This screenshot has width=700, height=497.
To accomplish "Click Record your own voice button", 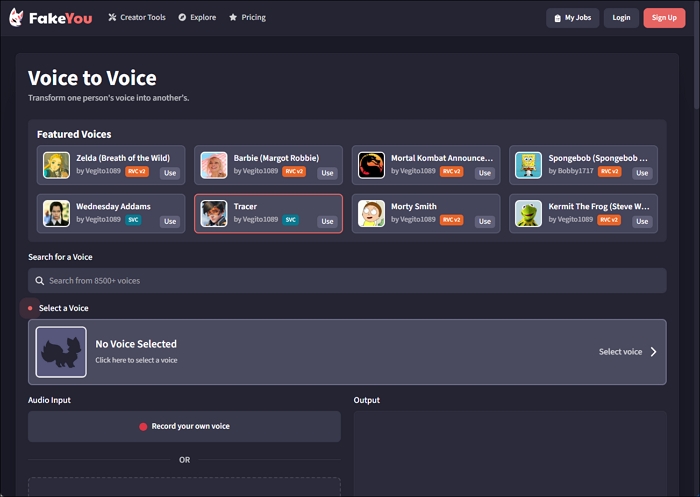I will click(x=184, y=426).
